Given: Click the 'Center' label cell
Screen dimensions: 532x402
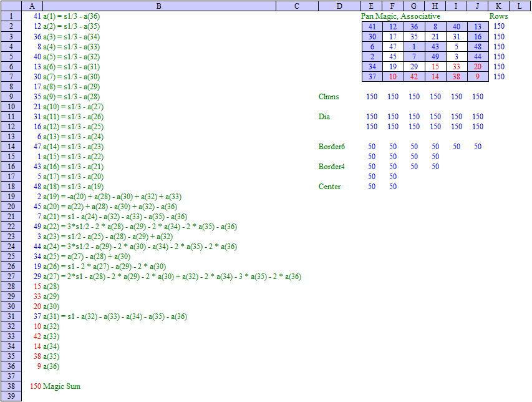Looking at the screenshot, I should pos(329,187).
